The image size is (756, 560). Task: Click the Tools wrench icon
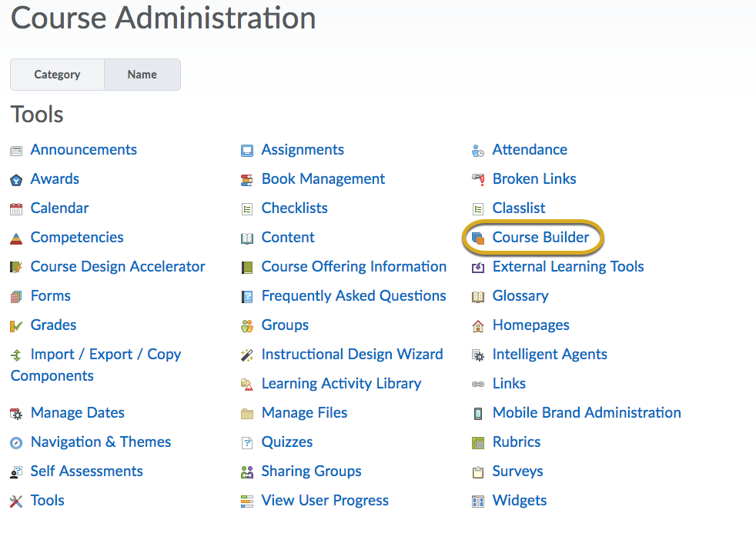tap(16, 502)
